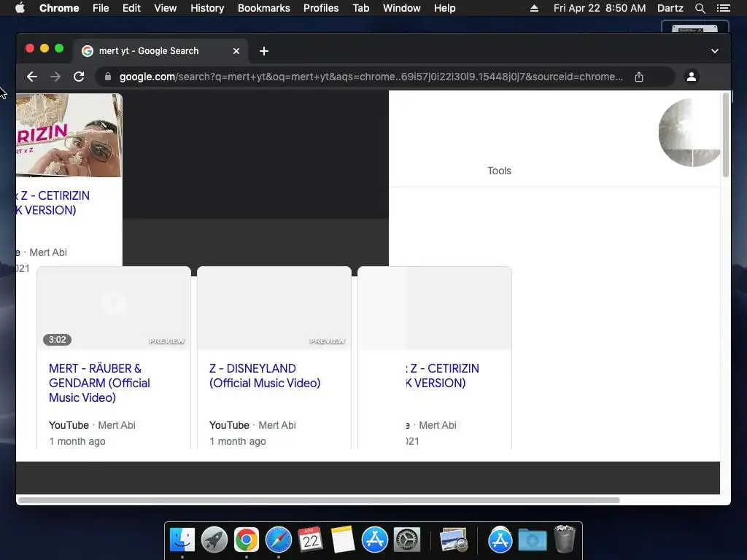Viewport: 747px width, 560px height.
Task: Click the horizontal scrollbar of the page
Action: tap(319, 500)
